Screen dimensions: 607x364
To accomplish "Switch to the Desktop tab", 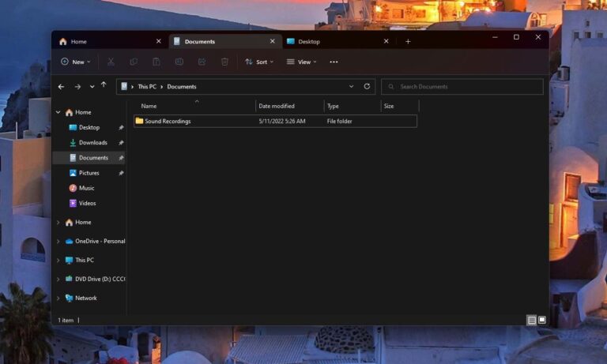I will 337,41.
